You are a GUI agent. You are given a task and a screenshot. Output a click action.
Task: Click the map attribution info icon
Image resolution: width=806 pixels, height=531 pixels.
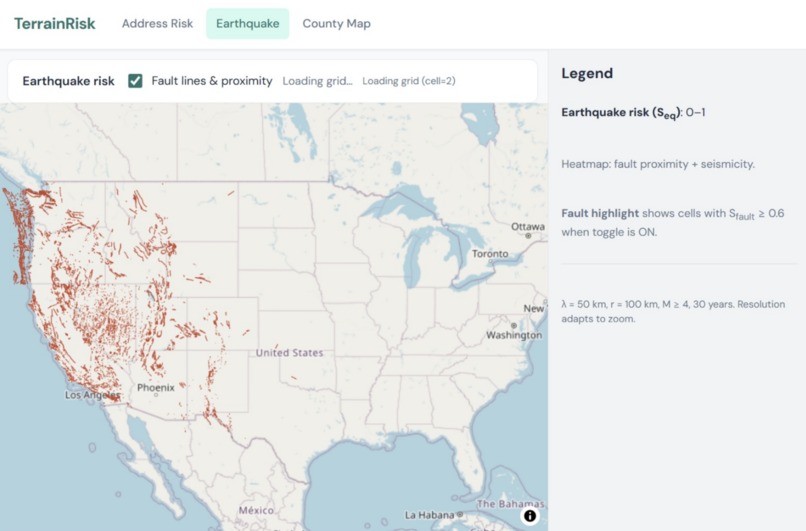click(530, 516)
